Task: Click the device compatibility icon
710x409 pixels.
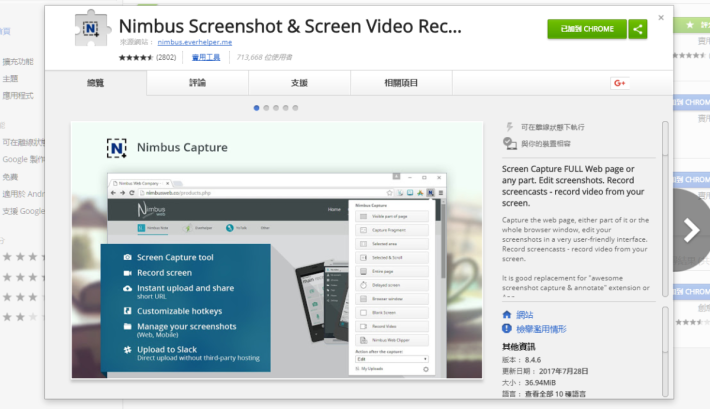Action: coord(509,144)
